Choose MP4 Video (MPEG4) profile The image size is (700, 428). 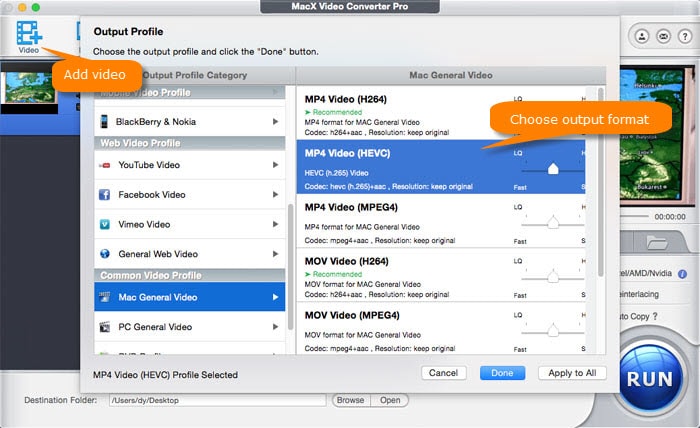[x=441, y=221]
